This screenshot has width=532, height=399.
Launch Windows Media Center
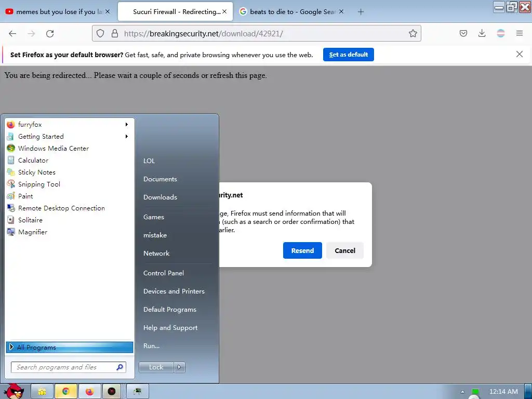70,148
